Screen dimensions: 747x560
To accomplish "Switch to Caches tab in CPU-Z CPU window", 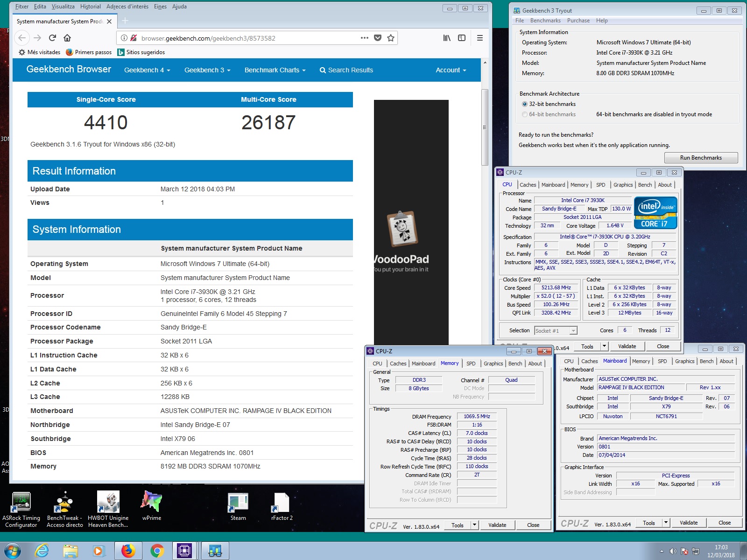I will pos(528,185).
